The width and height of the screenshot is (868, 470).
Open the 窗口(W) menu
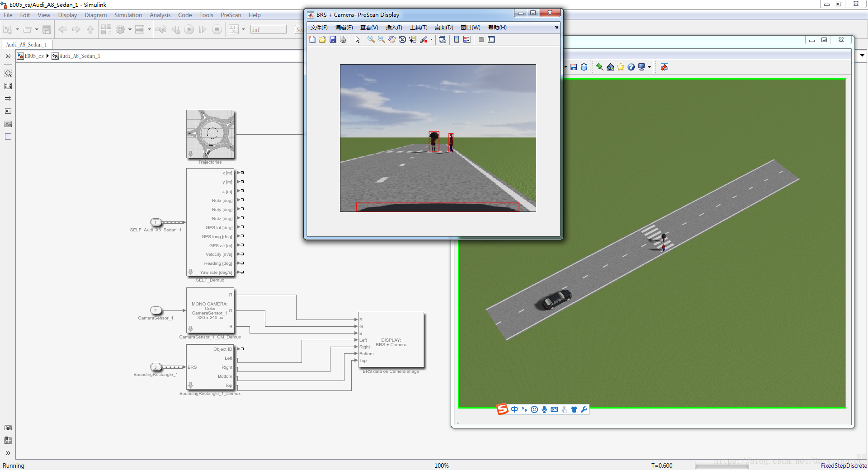coord(471,28)
